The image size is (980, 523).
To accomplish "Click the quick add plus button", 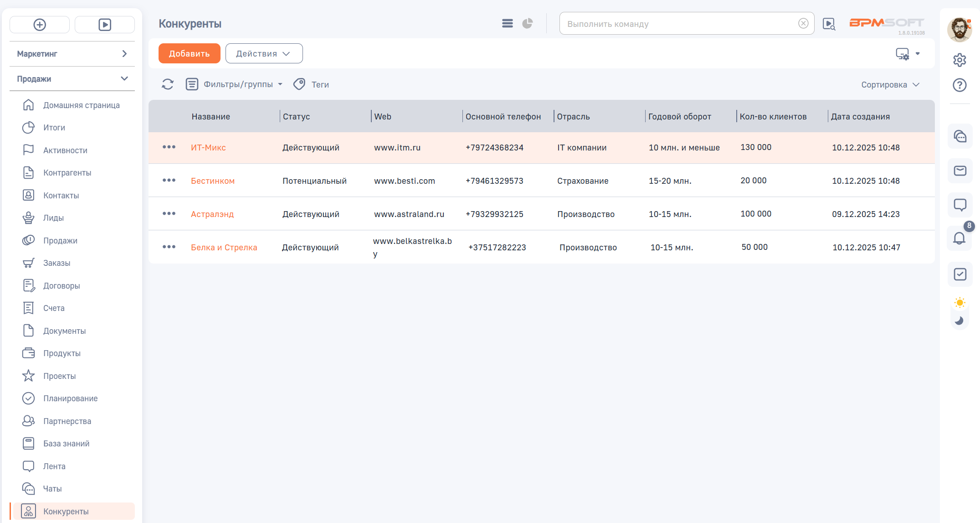I will pos(40,25).
